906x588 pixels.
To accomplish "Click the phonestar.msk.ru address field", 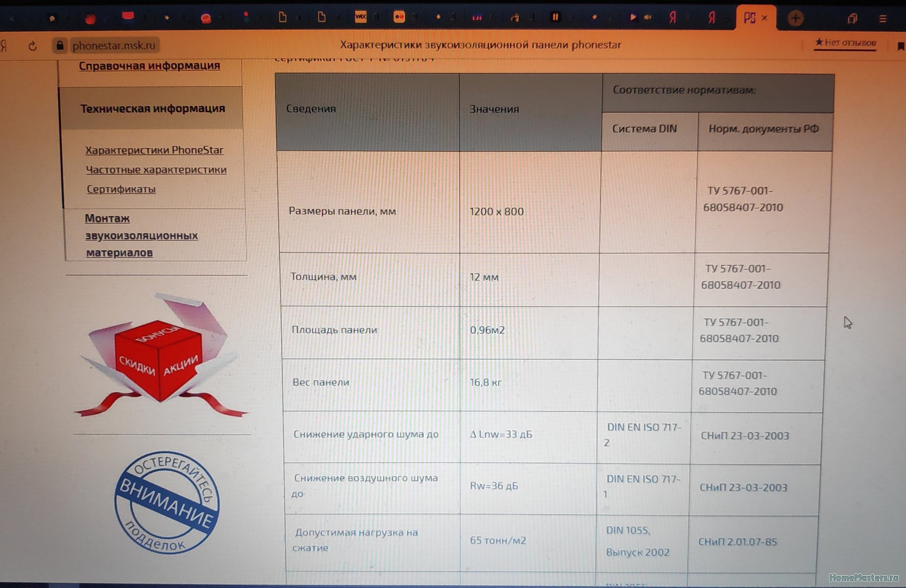I will [x=114, y=45].
